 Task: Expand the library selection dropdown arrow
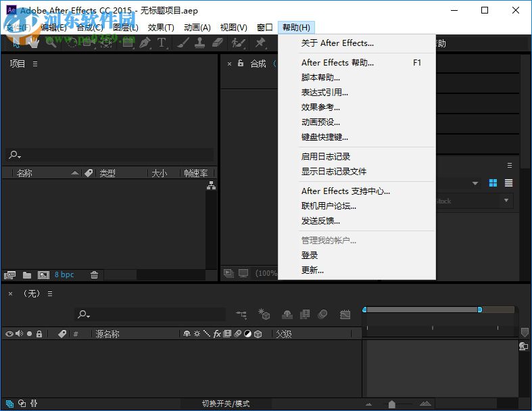(x=475, y=183)
